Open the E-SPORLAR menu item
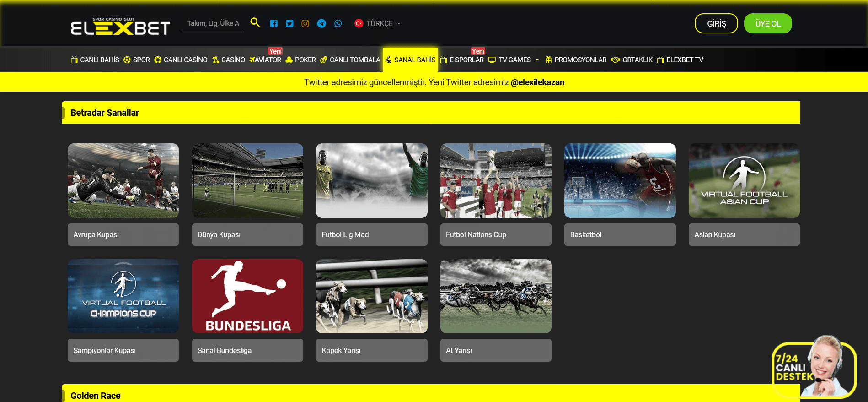 [x=462, y=60]
